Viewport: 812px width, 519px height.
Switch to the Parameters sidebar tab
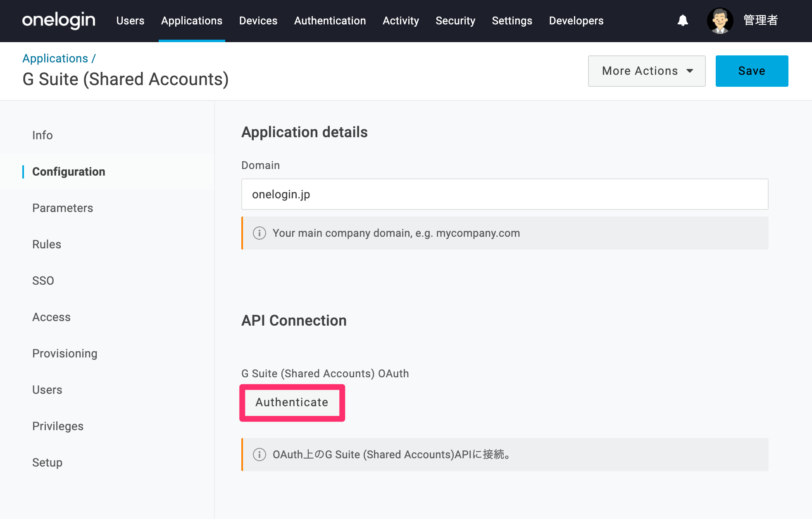pos(63,208)
